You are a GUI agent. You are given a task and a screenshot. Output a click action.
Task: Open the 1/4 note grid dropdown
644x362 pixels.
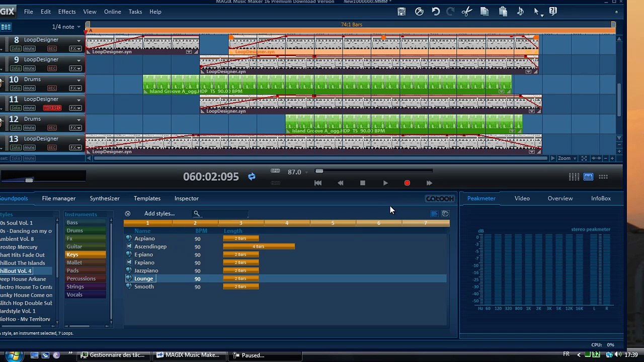(66, 27)
